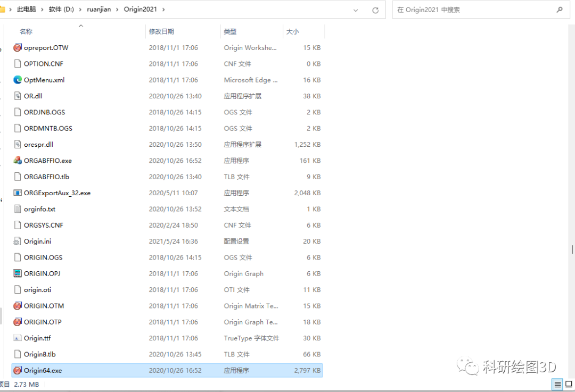
Task: Click the Origin8.tlb file icon
Action: tap(17, 354)
